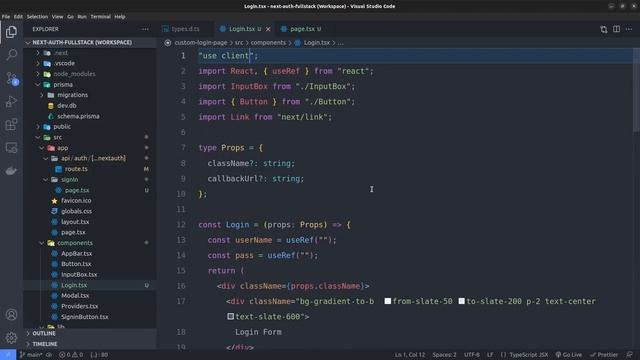Open Modal.tsx file
Screen dimensions: 640x360
tap(75, 296)
